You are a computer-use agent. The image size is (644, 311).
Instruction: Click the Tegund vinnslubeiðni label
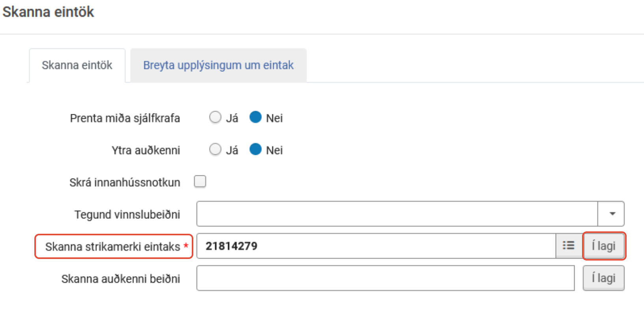click(127, 214)
